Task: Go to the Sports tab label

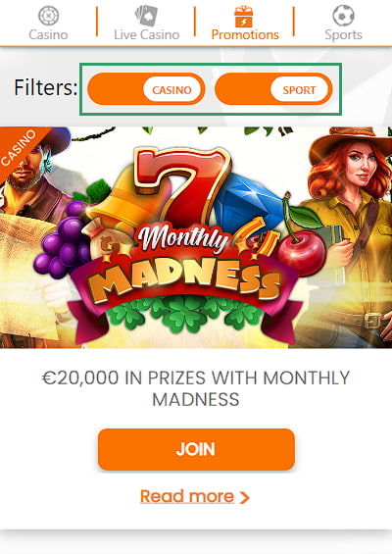Action: click(x=343, y=35)
